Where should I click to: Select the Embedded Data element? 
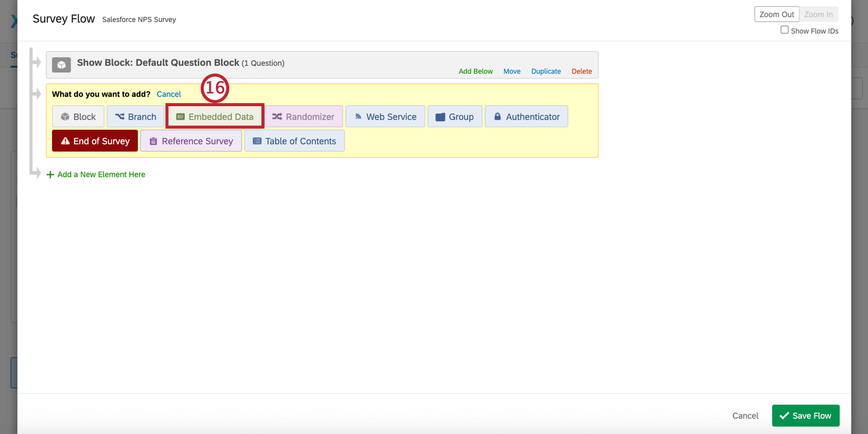pyautogui.click(x=215, y=116)
